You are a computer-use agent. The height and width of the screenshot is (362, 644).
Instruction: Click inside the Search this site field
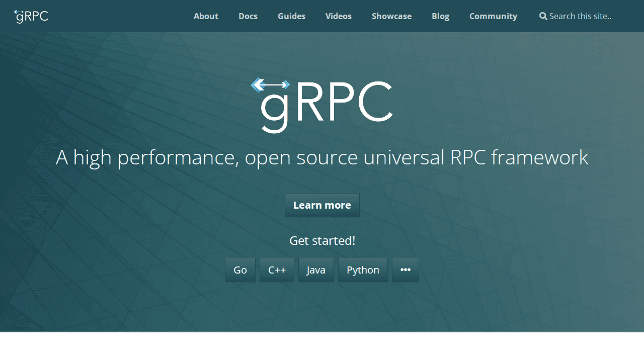pyautogui.click(x=579, y=16)
